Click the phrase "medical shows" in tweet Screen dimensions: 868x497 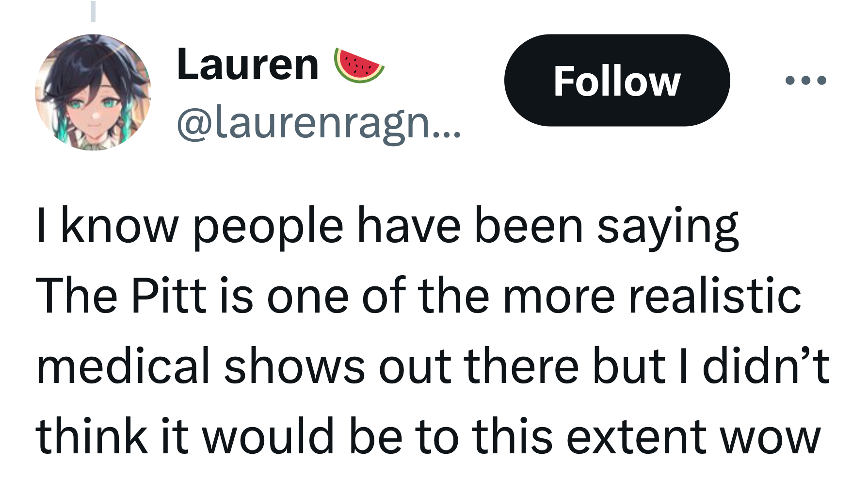click(201, 365)
